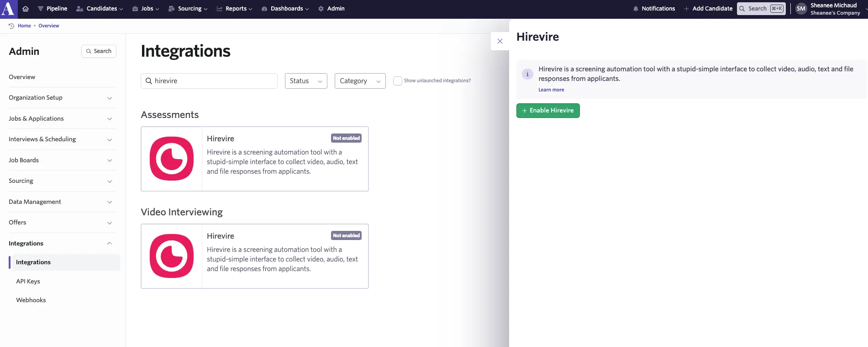Expand Job Boards section
The height and width of the screenshot is (347, 868).
click(x=62, y=160)
